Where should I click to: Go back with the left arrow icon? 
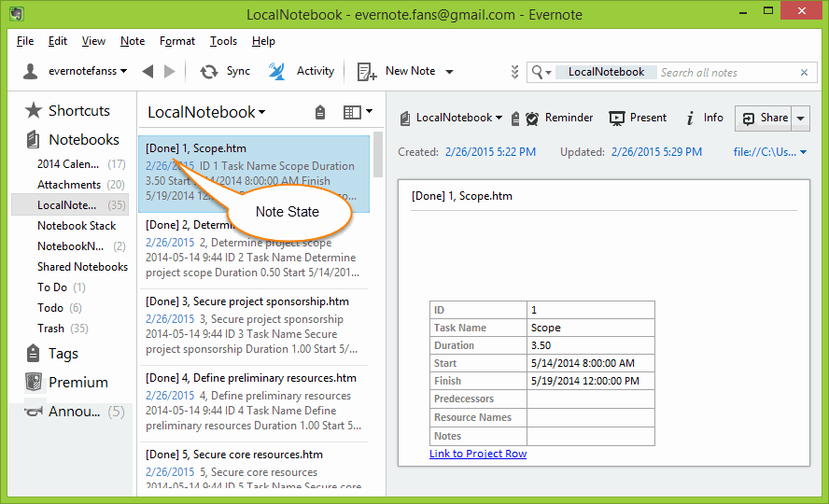(148, 71)
